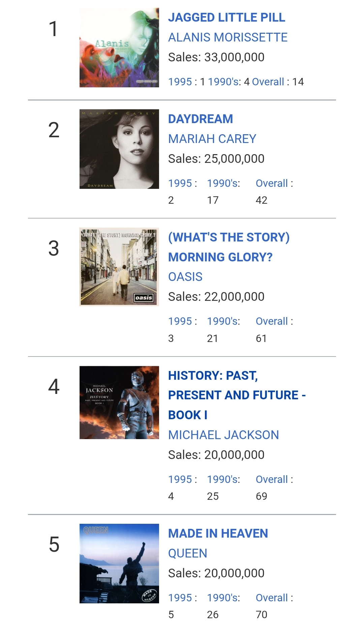Open the ALANIS MORISSETTE artist link
Screen dimensions: 364x630
228,37
